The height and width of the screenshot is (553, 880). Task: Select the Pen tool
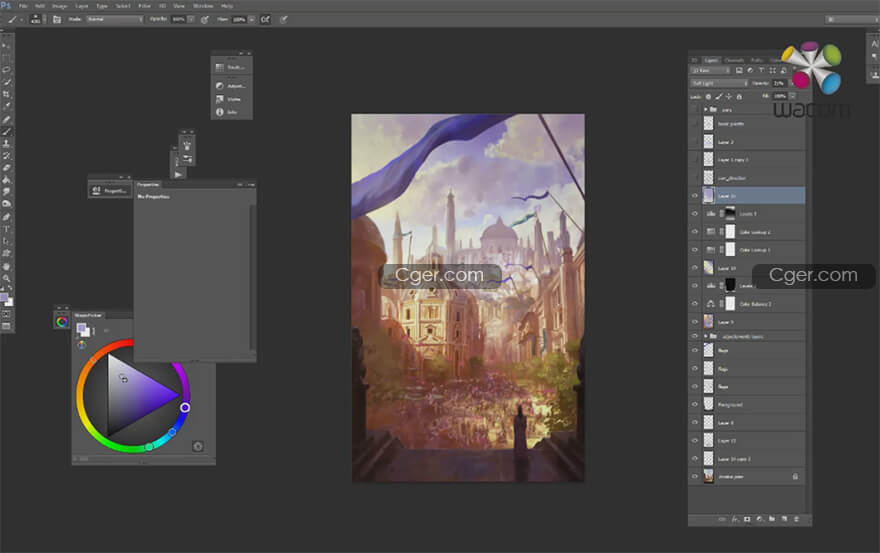click(6, 217)
